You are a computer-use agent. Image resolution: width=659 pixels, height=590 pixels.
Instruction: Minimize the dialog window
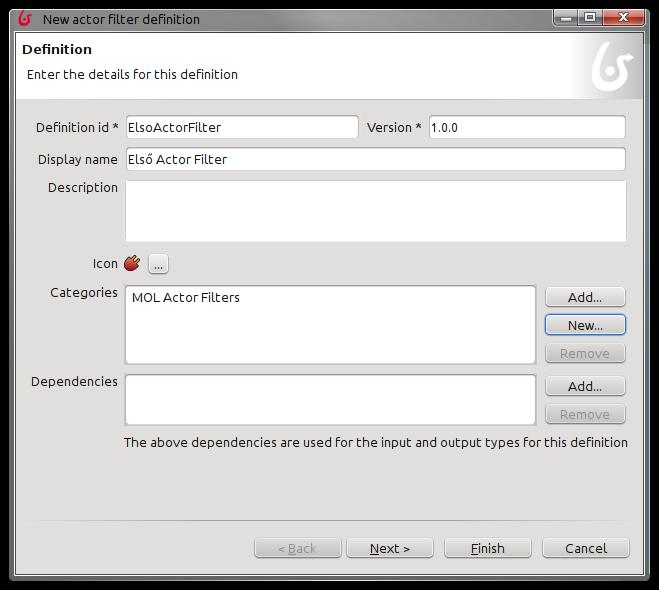566,18
